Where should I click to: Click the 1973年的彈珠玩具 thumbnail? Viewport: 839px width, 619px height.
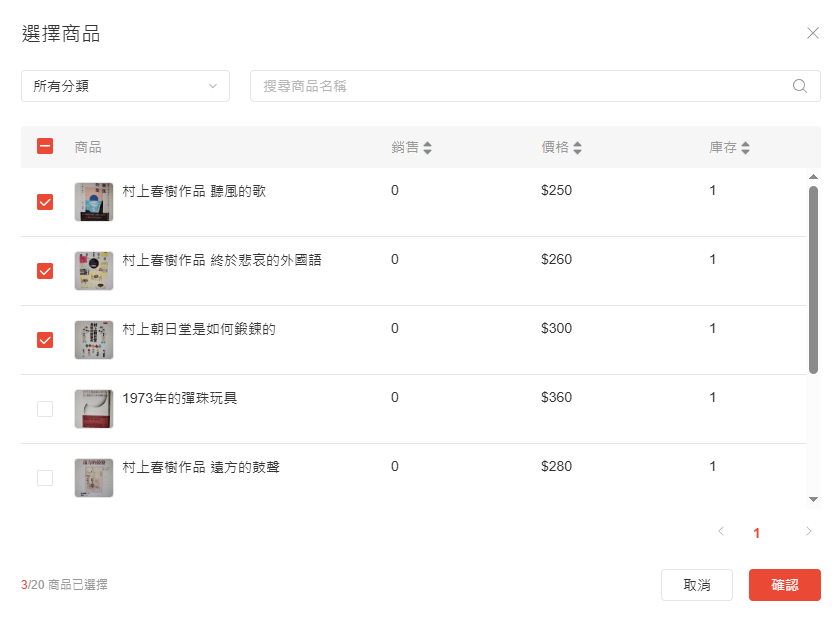pos(94,409)
